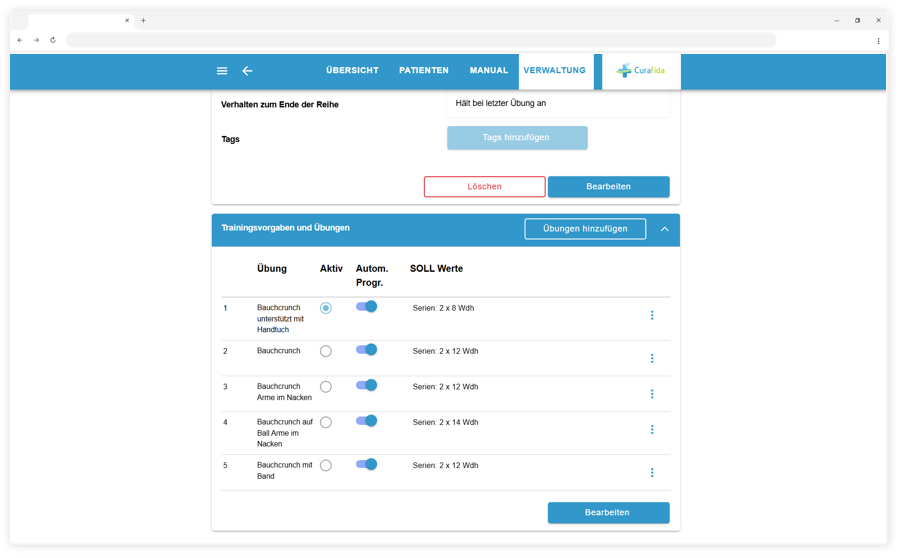Select Aktiv radio for exercise 2 Bauchcrunch
Screen dimensions: 910x558
tap(326, 351)
